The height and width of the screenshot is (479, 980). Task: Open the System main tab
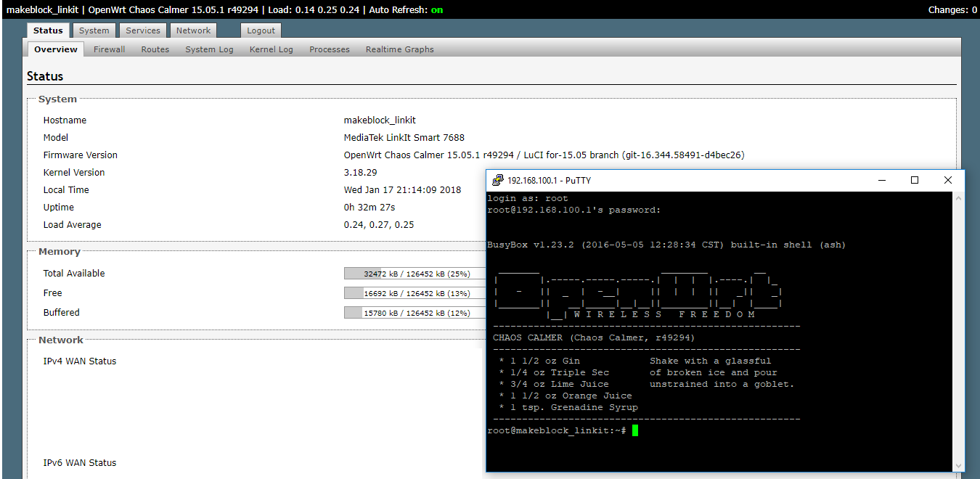[94, 30]
